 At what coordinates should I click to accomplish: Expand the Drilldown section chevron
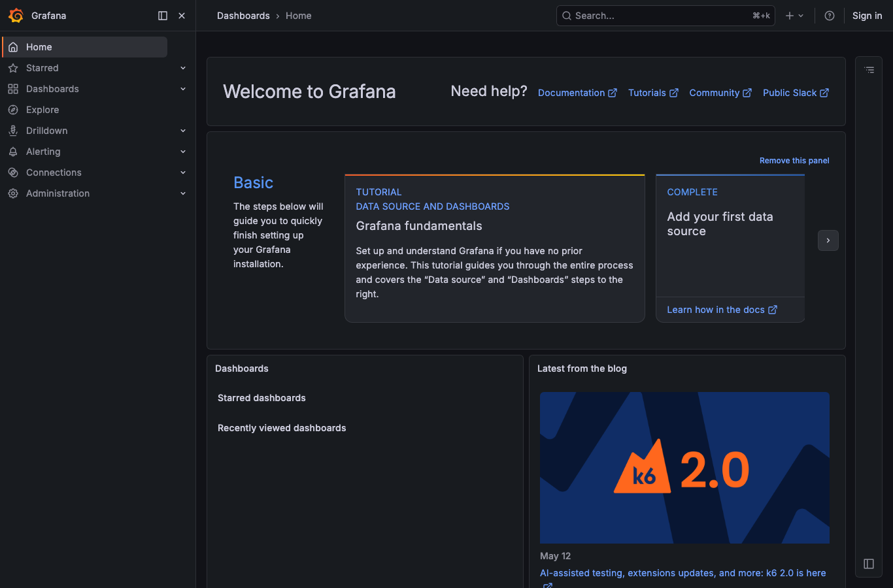(x=183, y=131)
